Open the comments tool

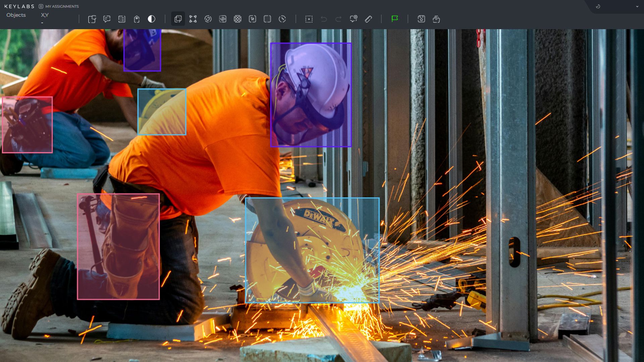click(107, 19)
